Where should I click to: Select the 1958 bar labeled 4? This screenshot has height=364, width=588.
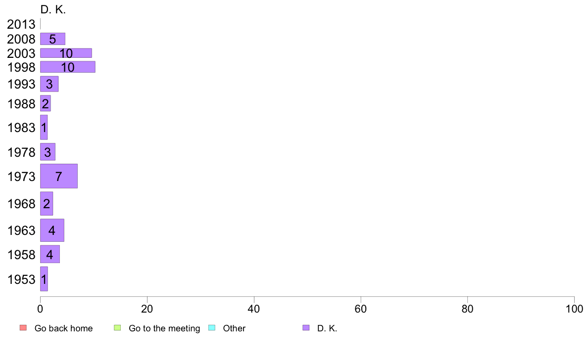click(50, 255)
